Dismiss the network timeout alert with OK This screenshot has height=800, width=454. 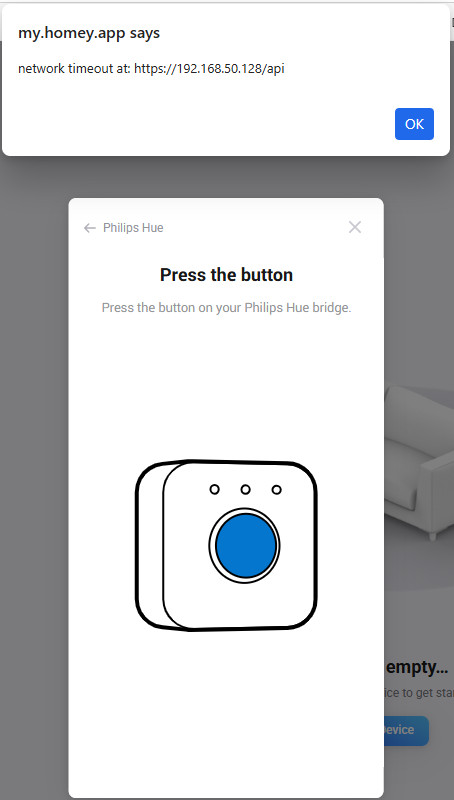(414, 124)
